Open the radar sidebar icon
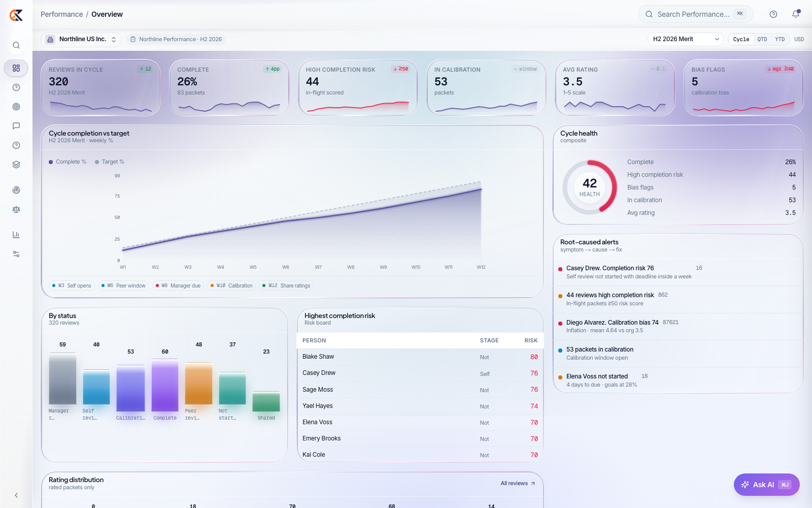This screenshot has height=508, width=812. (x=16, y=190)
